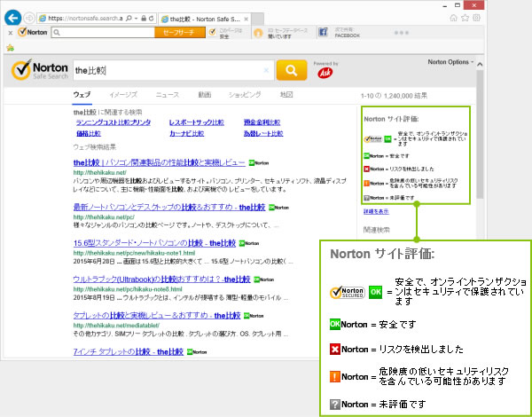Open the 動画 tab
532x417 pixels.
click(x=205, y=95)
